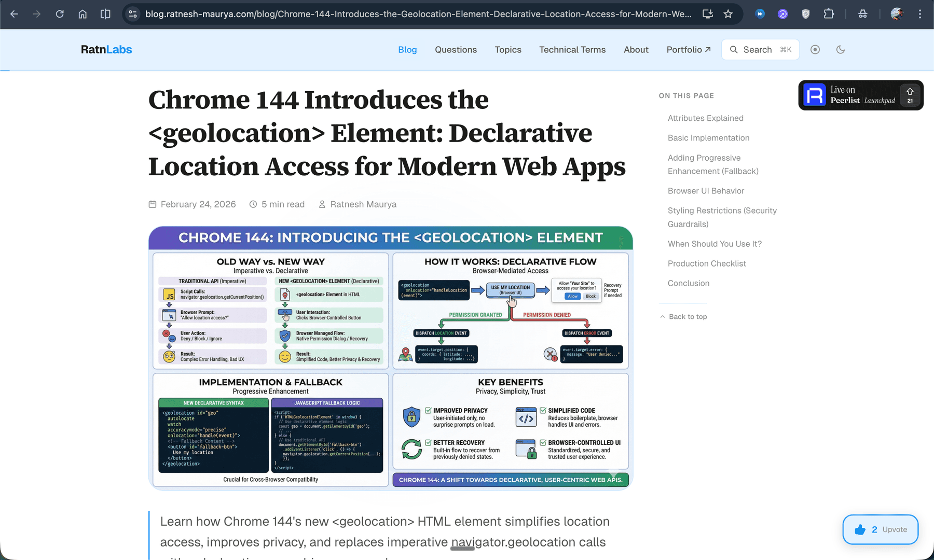
Task: Open the Blog nav item
Action: coord(407,50)
